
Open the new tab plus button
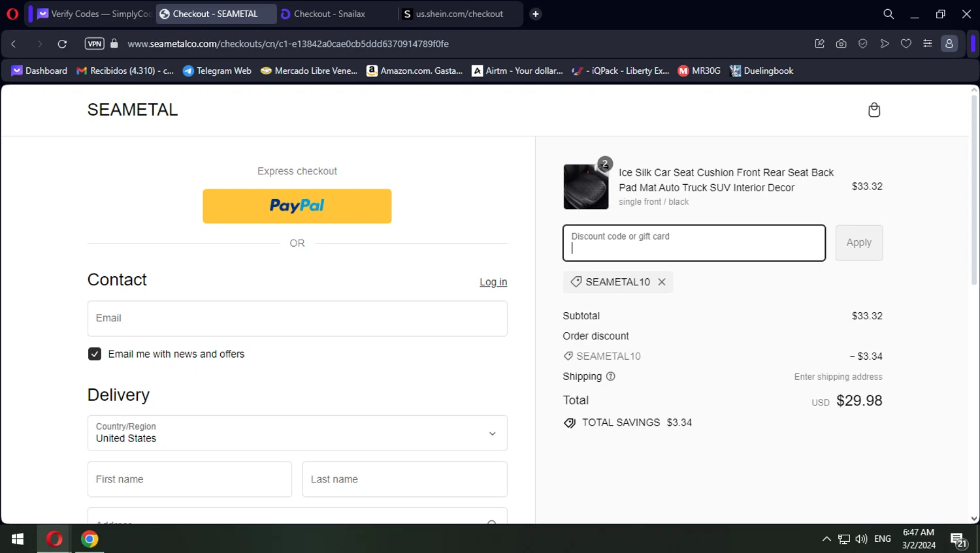536,14
